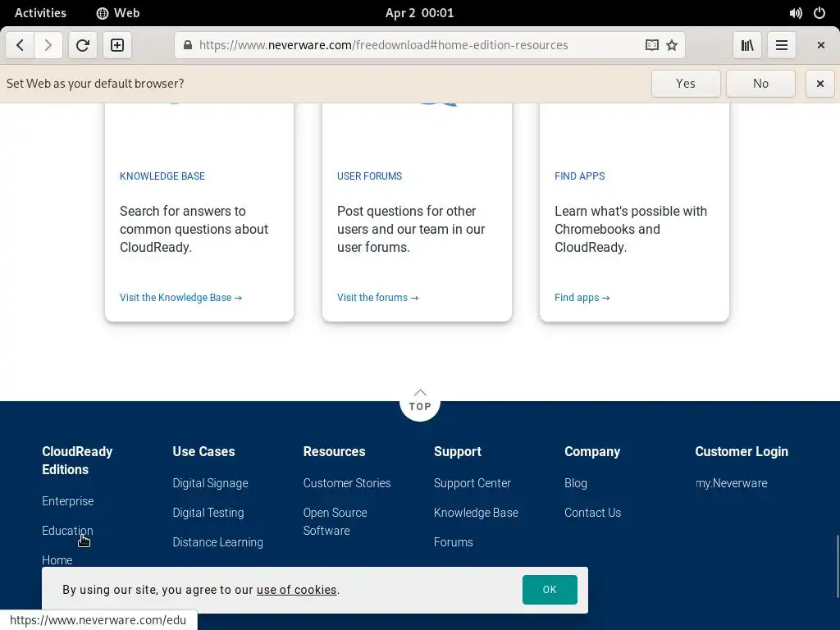Image resolution: width=840 pixels, height=630 pixels.
Task: Click the page vertical scrollbar thumb
Action: [x=837, y=567]
